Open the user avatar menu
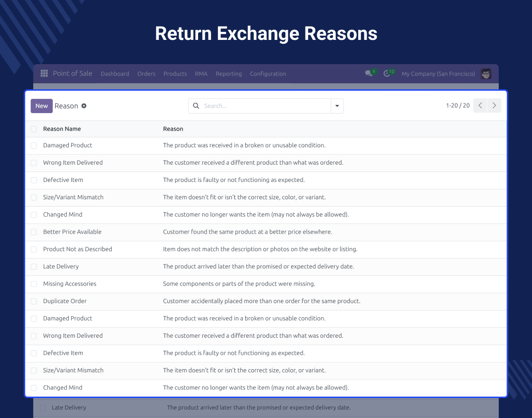 coord(486,74)
